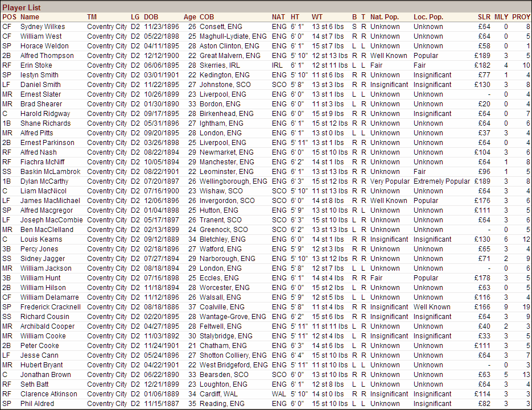
Task: Open player Ben MacClelland
Action: pos(47,230)
